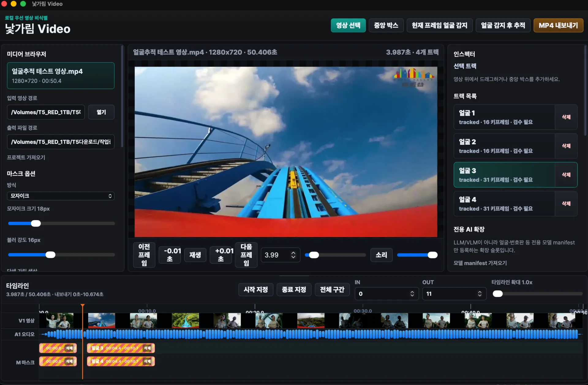This screenshot has height=385, width=588.
Task: Toggle the 소리 sound button
Action: tap(381, 255)
